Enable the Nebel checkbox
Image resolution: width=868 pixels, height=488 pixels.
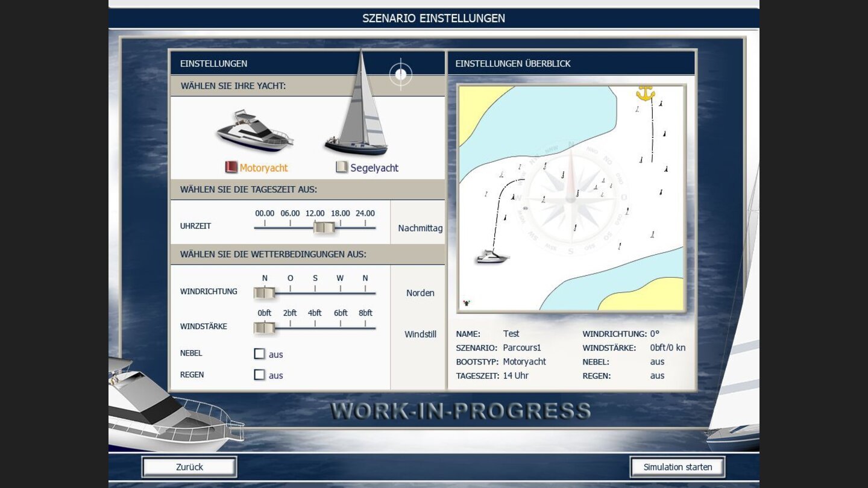click(259, 354)
